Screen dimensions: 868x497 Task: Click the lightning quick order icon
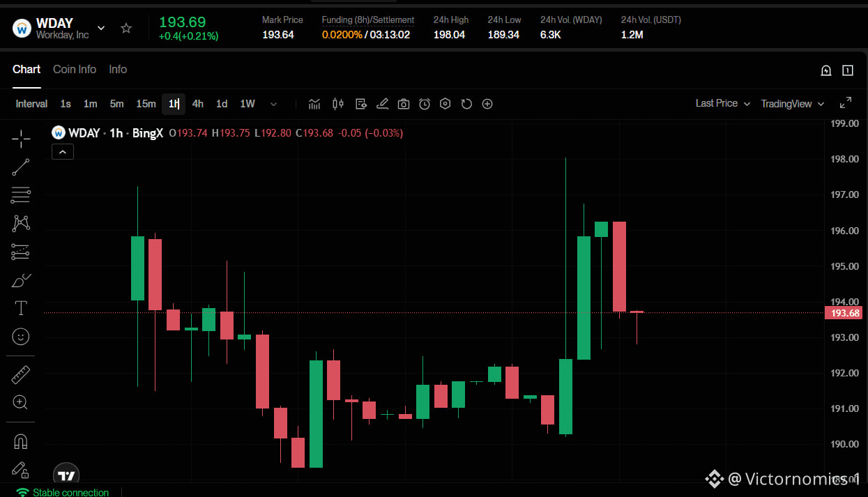pyautogui.click(x=826, y=70)
